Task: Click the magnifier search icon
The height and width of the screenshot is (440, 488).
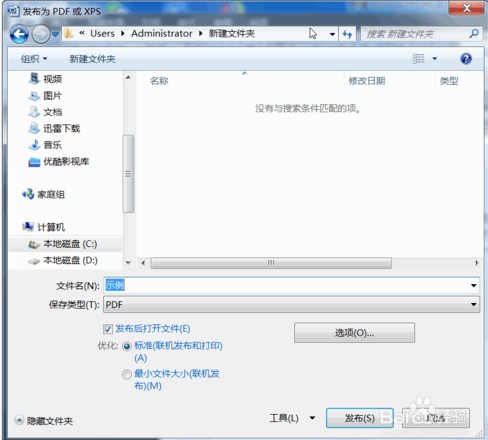Action: pos(474,33)
